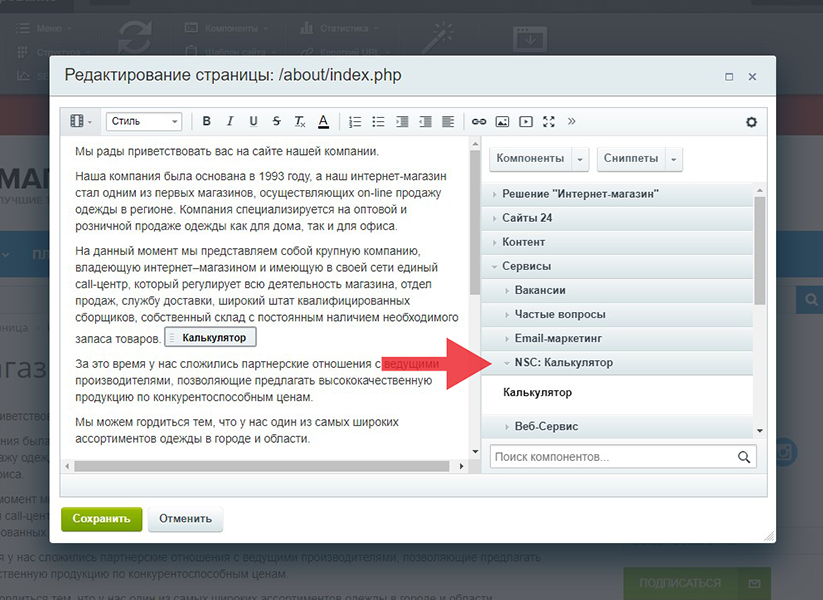This screenshot has height=600, width=823.
Task: Insert a hyperlink via the link icon
Action: click(x=479, y=122)
